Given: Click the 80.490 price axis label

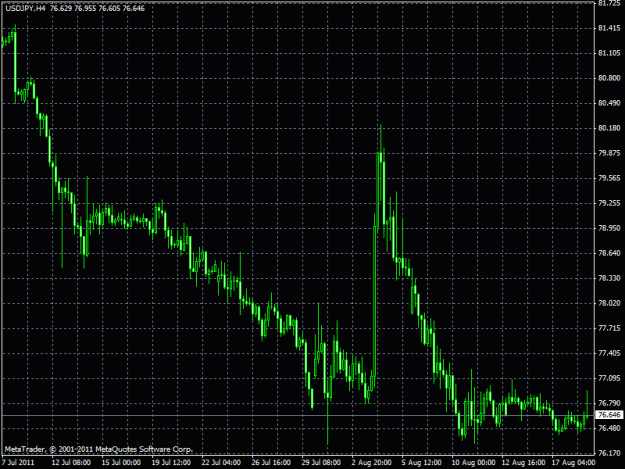Looking at the screenshot, I should click(609, 103).
